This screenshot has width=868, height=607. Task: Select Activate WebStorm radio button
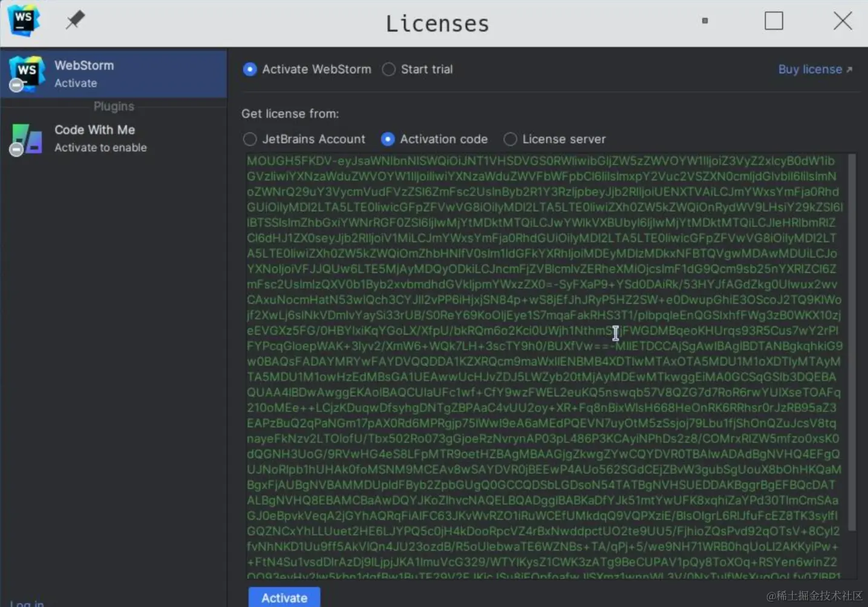pos(249,69)
